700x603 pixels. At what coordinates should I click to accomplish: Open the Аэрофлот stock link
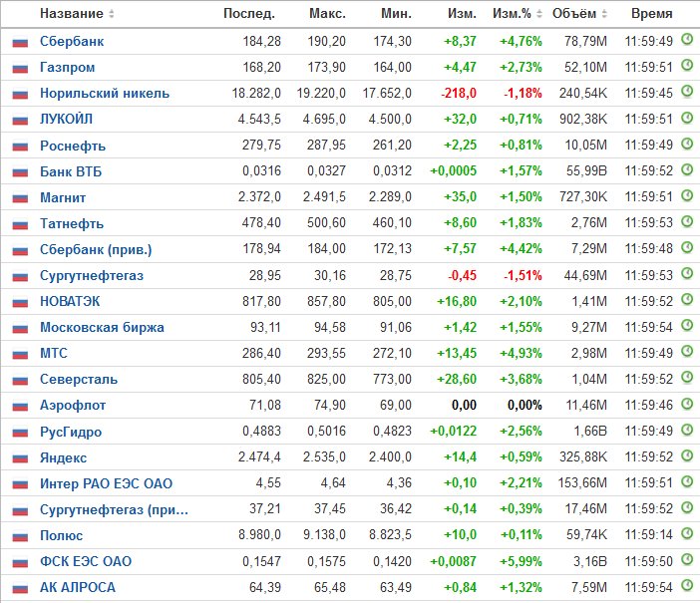[73, 406]
